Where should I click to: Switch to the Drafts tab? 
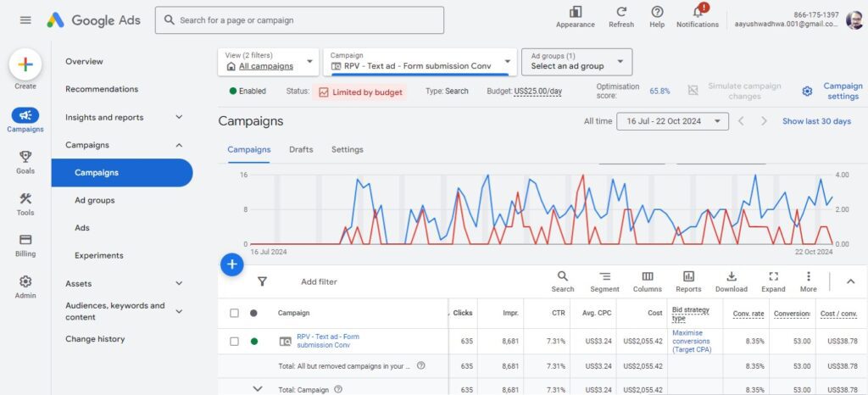coord(301,150)
